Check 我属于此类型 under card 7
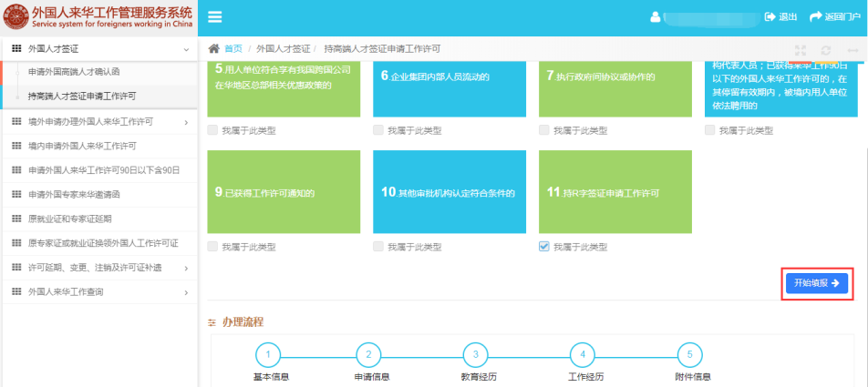868x387 pixels. pyautogui.click(x=543, y=130)
